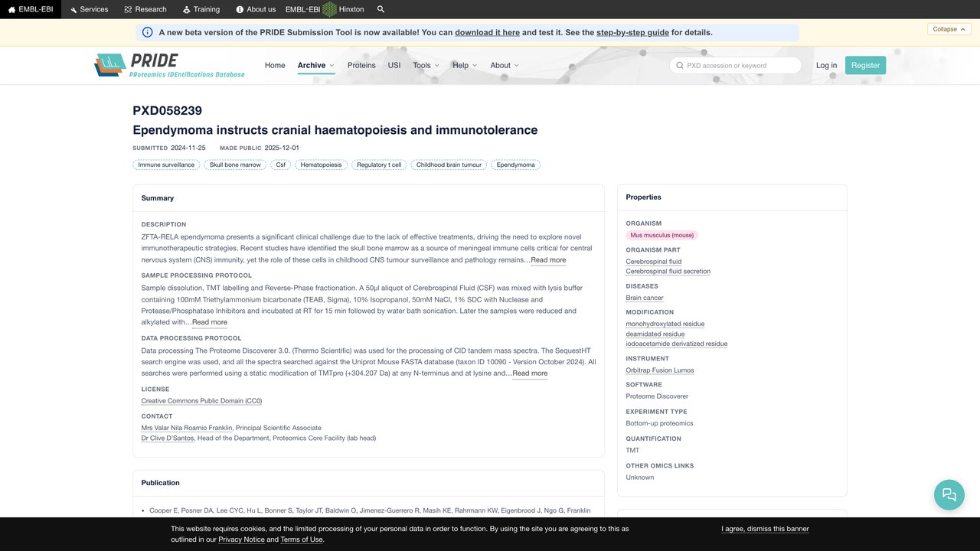Open contact Dr Clive D'Santos link
This screenshot has width=980, height=551.
(168, 439)
